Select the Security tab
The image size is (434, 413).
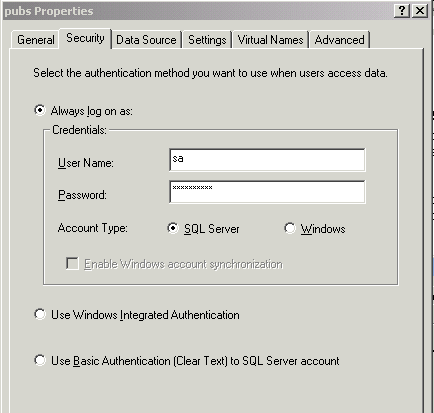(x=85, y=38)
